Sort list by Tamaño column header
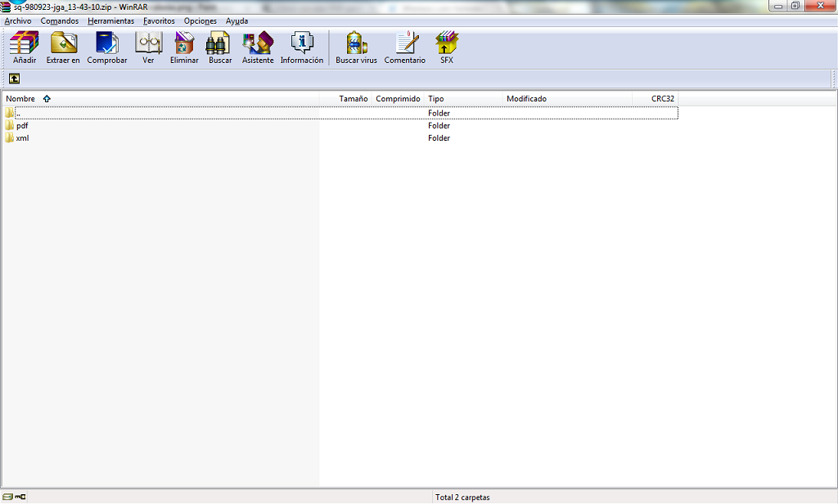The image size is (838, 504). pyautogui.click(x=354, y=99)
